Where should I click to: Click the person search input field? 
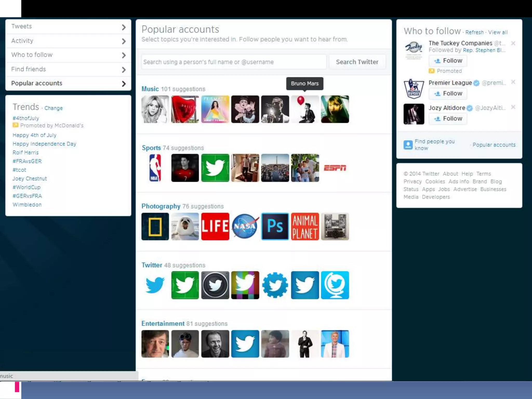(234, 62)
